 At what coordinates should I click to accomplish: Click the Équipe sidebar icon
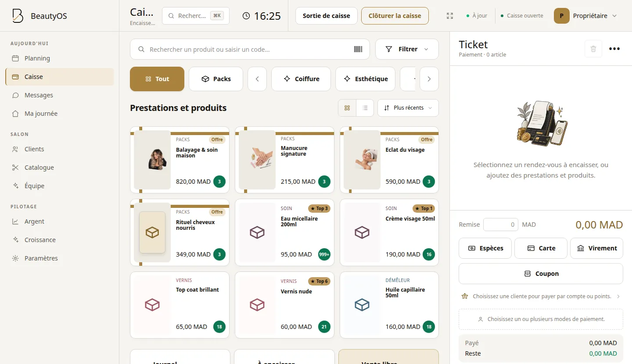click(15, 186)
